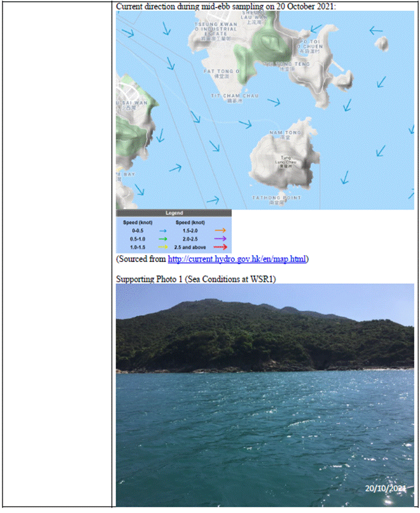Open the current.hydro.gov.hk map link
The image size is (420, 513).
click(238, 259)
